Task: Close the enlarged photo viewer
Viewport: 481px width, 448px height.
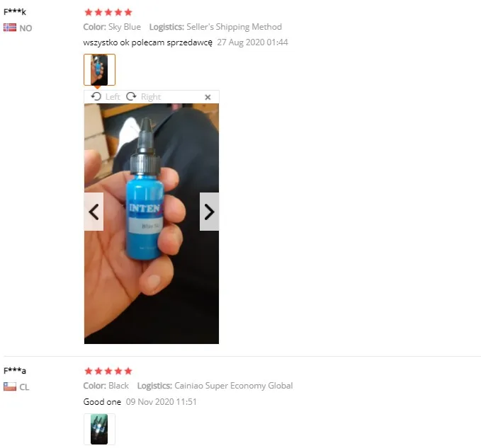Action: (208, 97)
